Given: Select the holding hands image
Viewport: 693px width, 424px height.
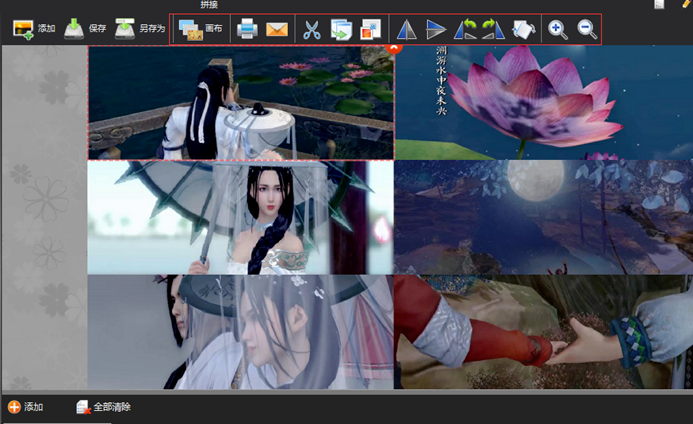Looking at the screenshot, I should pyautogui.click(x=543, y=332).
